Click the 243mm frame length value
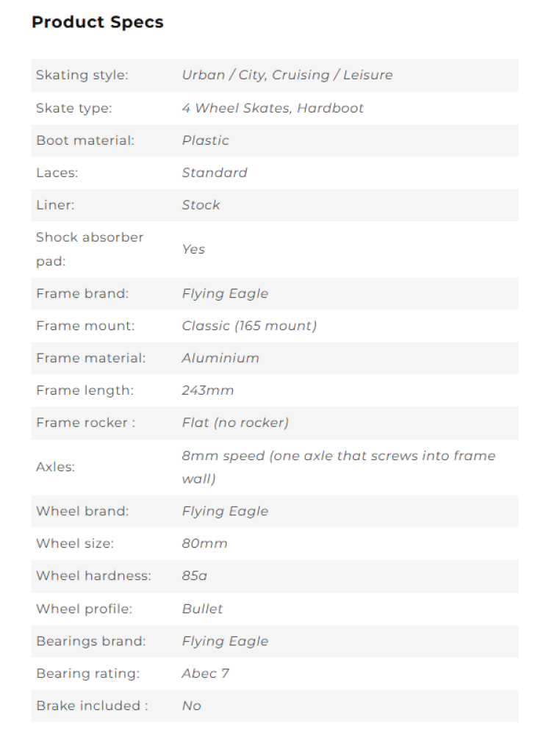This screenshot has width=560, height=735. click(x=207, y=390)
